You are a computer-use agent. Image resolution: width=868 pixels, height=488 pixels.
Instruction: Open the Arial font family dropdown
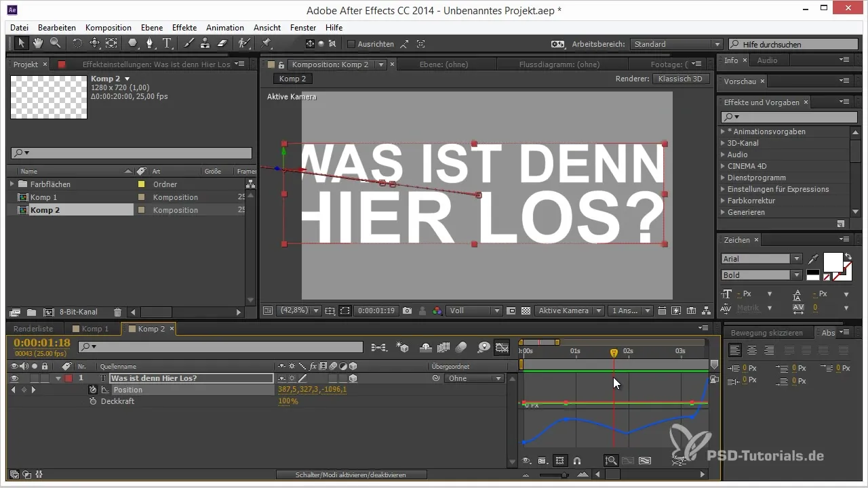pos(762,258)
